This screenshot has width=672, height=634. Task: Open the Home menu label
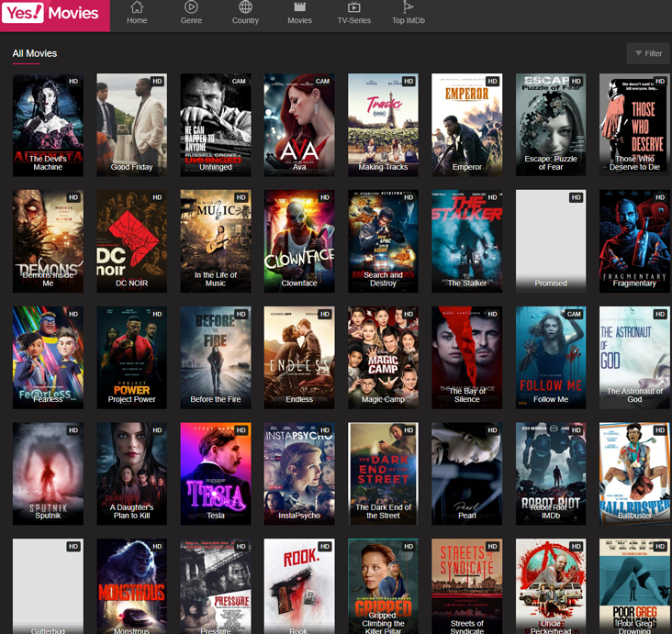tap(137, 20)
